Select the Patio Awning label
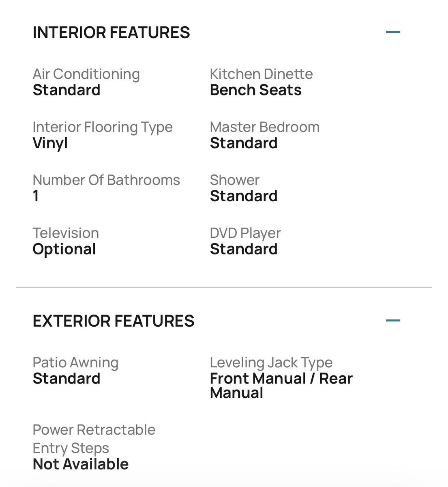The height and width of the screenshot is (487, 448). [x=75, y=362]
